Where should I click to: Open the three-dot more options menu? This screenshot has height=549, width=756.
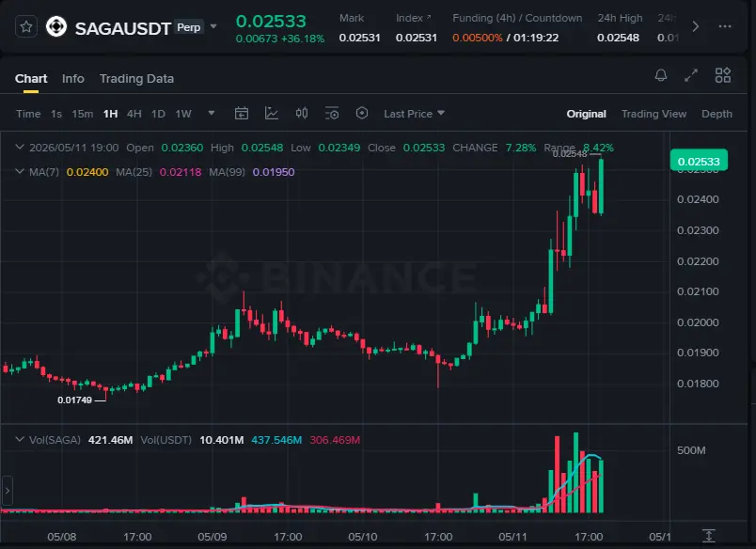point(725,26)
